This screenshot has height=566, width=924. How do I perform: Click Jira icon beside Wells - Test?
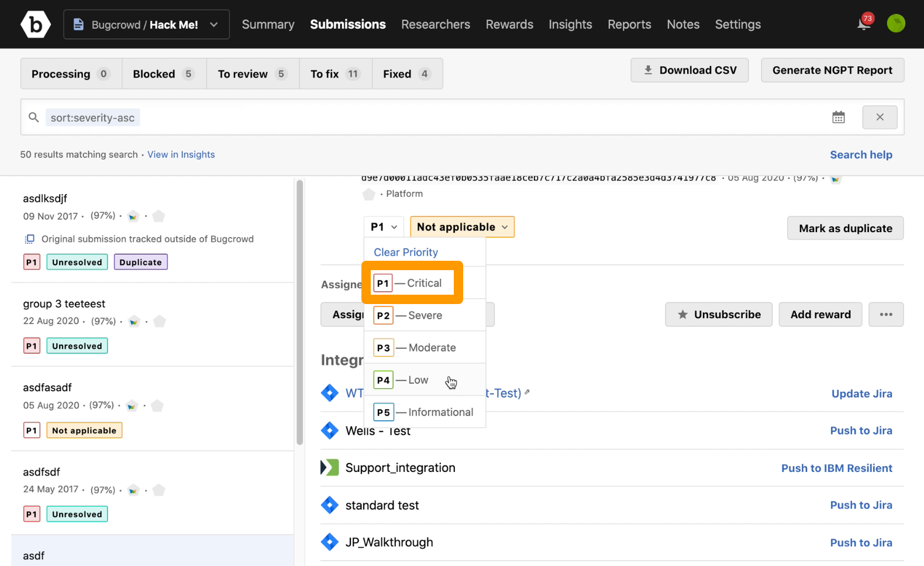330,430
